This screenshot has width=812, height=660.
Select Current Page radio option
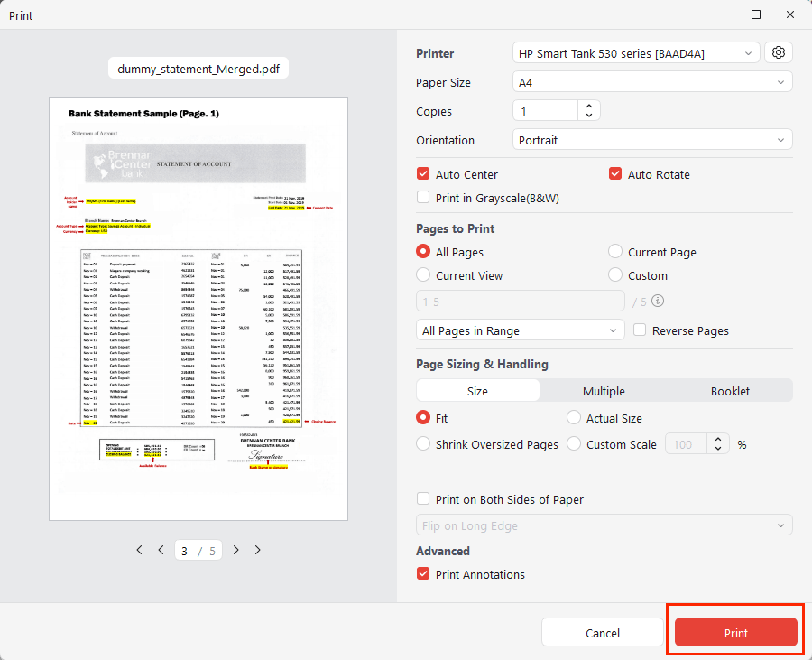tap(615, 251)
